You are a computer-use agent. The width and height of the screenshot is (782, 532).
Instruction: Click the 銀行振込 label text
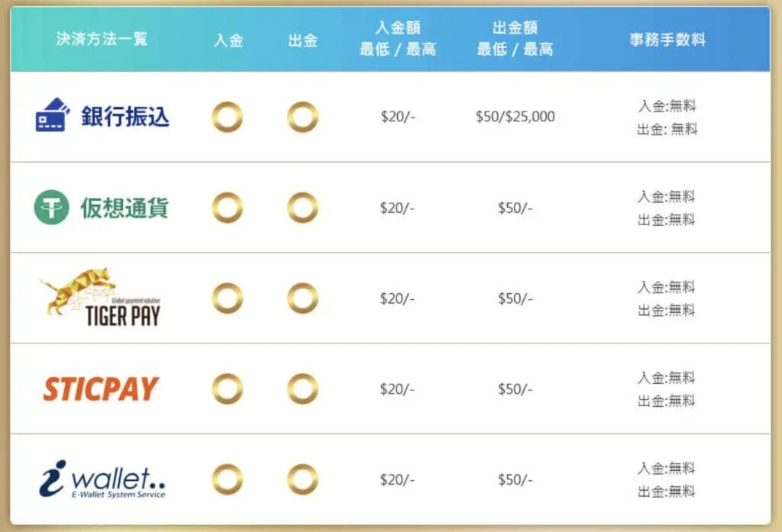[125, 117]
